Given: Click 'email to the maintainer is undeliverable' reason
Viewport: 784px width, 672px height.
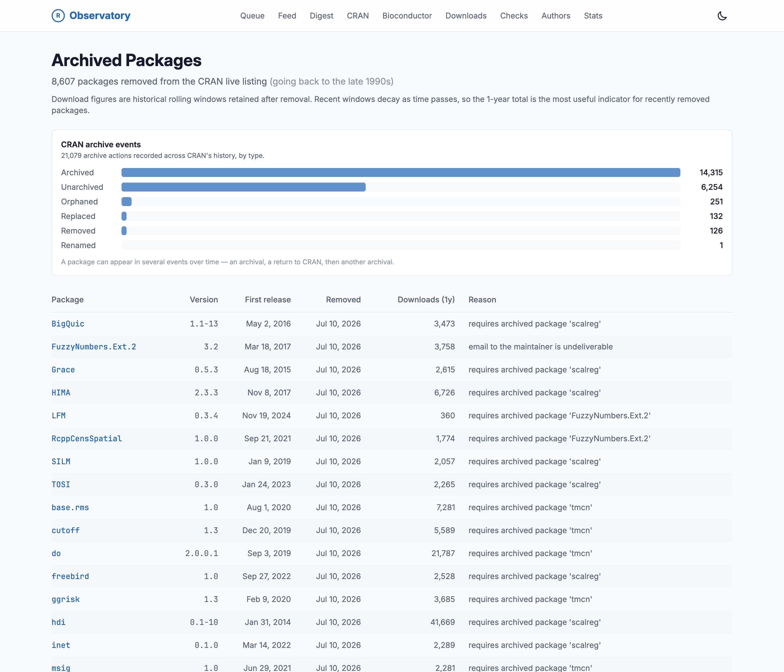Looking at the screenshot, I should coord(540,347).
